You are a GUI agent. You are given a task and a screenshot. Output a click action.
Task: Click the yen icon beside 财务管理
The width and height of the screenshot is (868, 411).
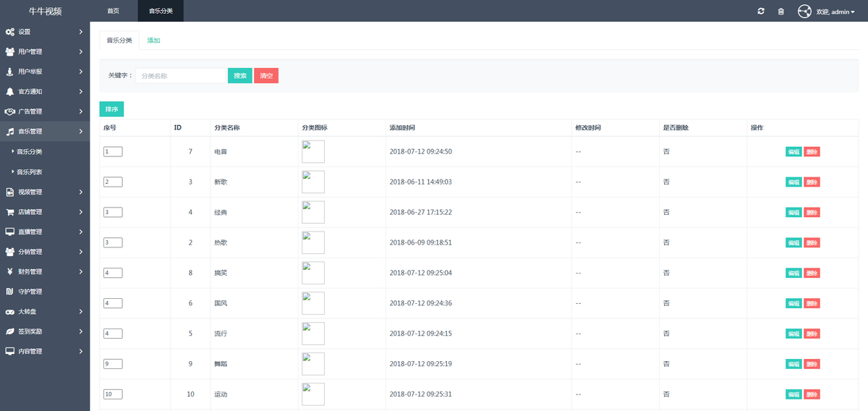(x=9, y=271)
